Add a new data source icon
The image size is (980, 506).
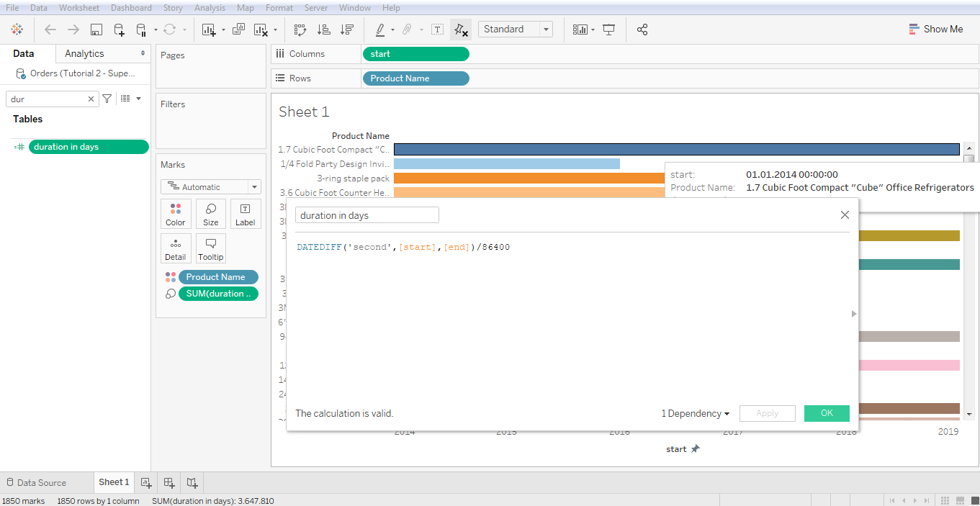point(120,30)
